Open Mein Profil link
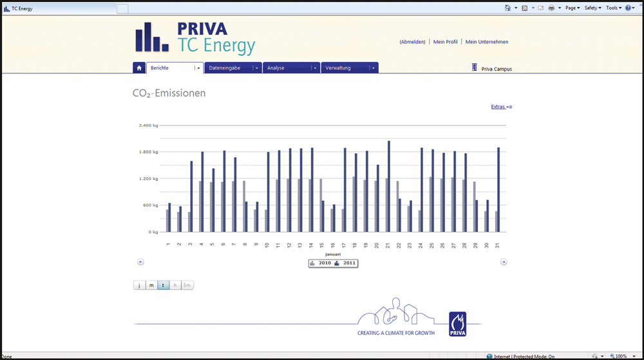 pyautogui.click(x=445, y=42)
